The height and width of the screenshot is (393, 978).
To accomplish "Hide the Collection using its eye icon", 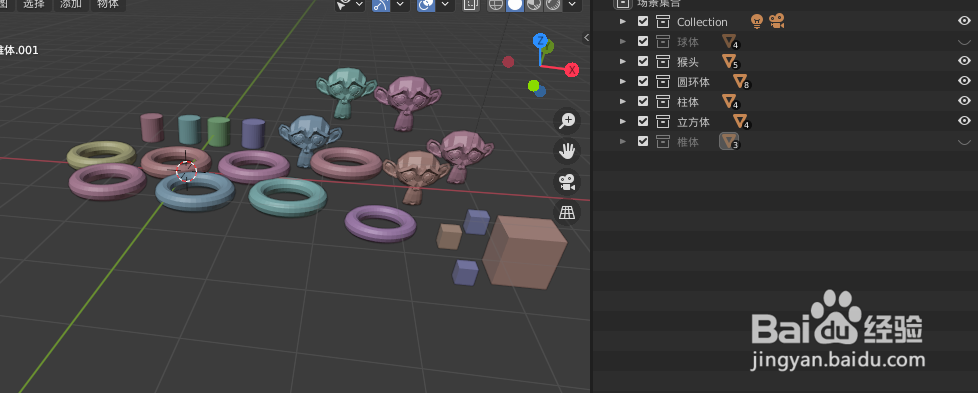I will pyautogui.click(x=964, y=21).
